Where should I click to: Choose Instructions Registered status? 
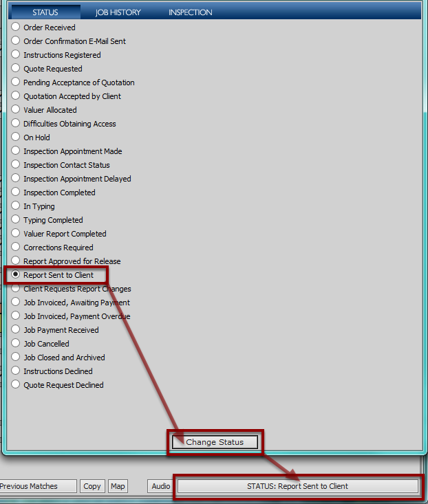15,54
